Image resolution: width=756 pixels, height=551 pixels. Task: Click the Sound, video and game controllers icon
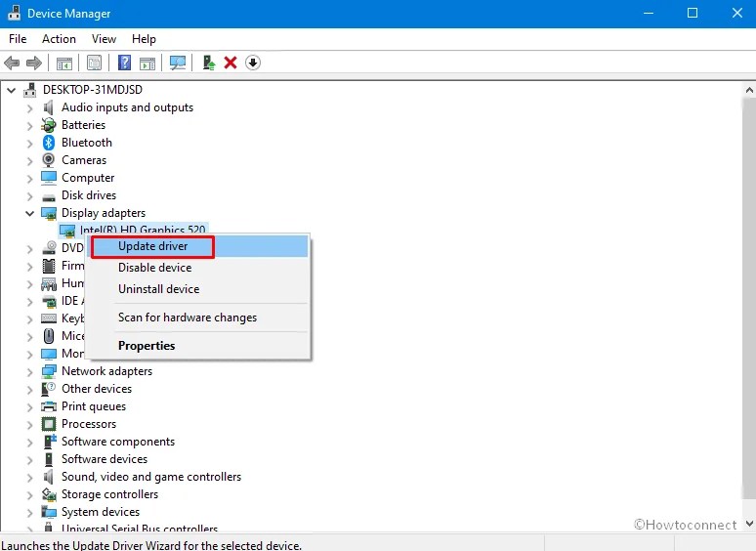(48, 477)
